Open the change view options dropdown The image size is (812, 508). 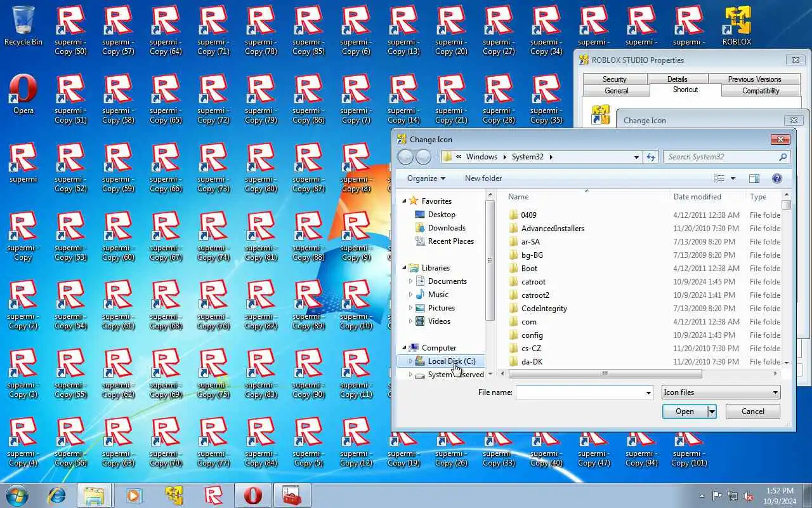pos(733,178)
